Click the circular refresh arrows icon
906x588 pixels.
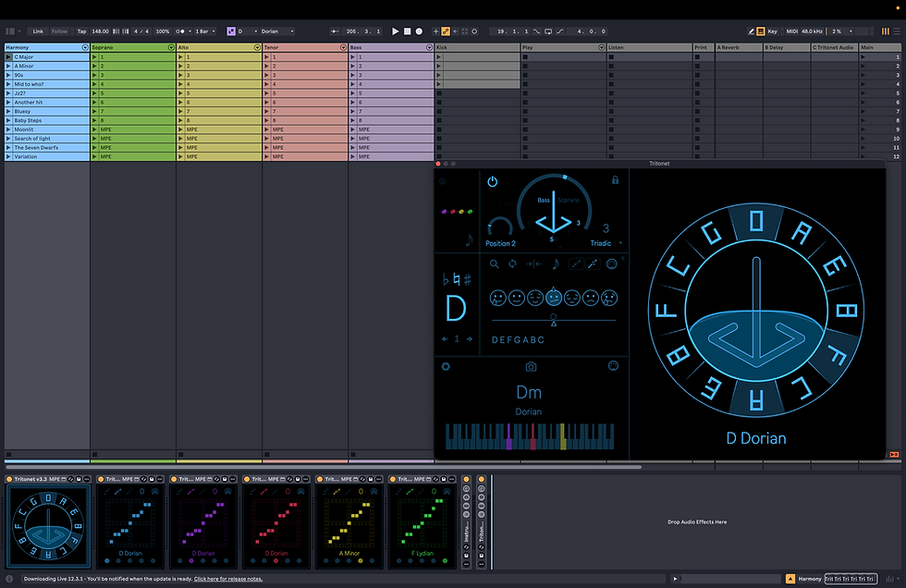coord(513,264)
